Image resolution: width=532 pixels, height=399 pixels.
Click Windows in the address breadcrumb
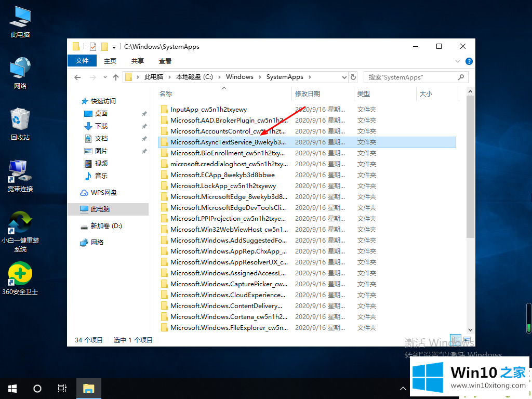(x=240, y=77)
